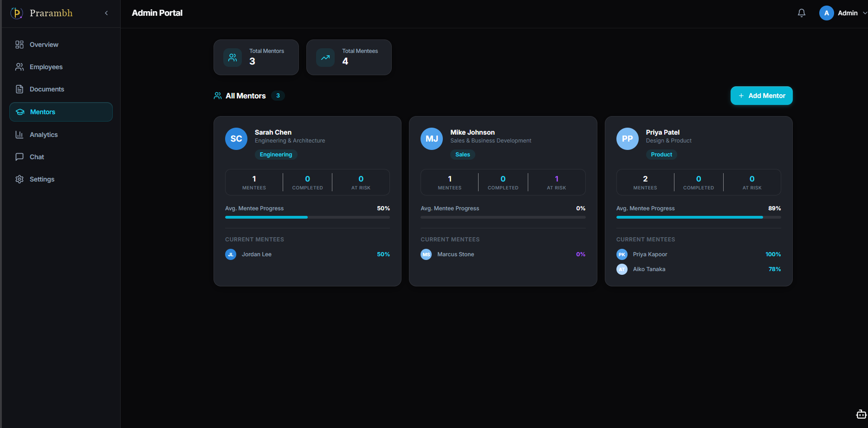Go to the Employees section
Image resolution: width=868 pixels, height=428 pixels.
pyautogui.click(x=61, y=67)
